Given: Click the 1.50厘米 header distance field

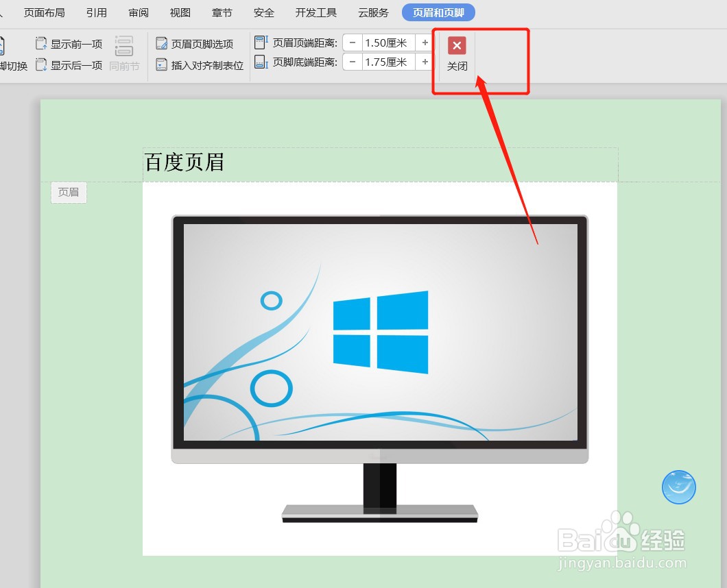Looking at the screenshot, I should click(x=389, y=42).
